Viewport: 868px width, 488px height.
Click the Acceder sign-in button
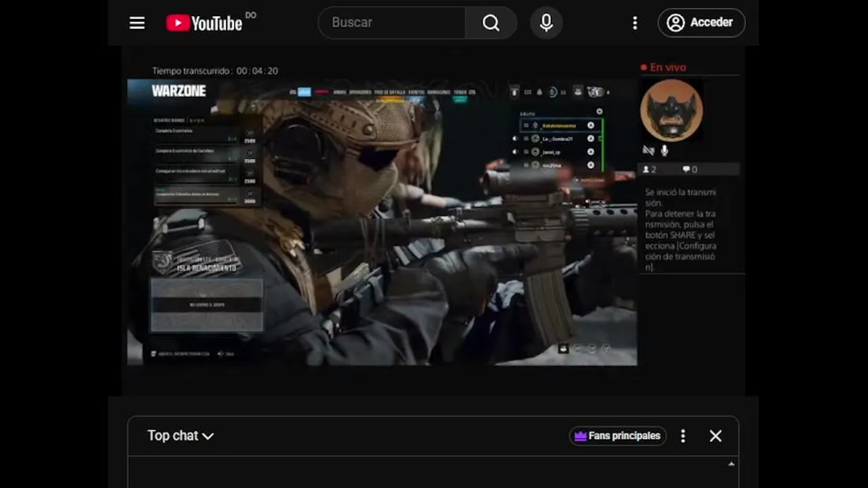(x=701, y=22)
